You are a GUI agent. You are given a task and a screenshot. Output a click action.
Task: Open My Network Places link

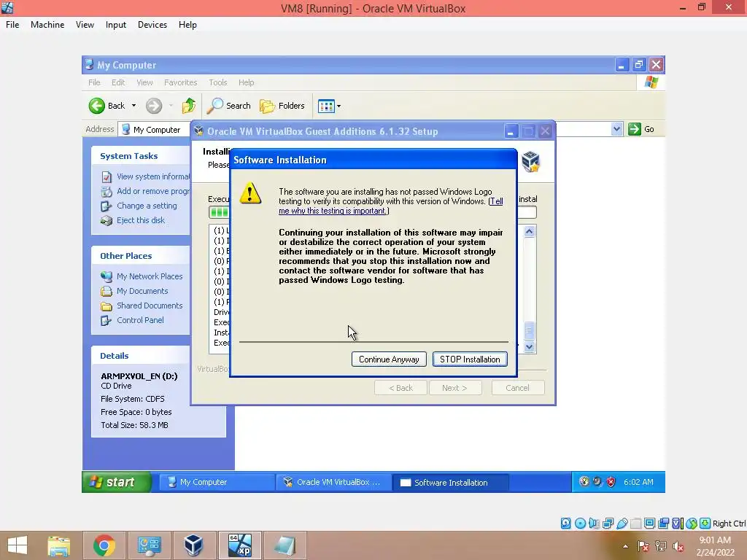[x=150, y=276]
